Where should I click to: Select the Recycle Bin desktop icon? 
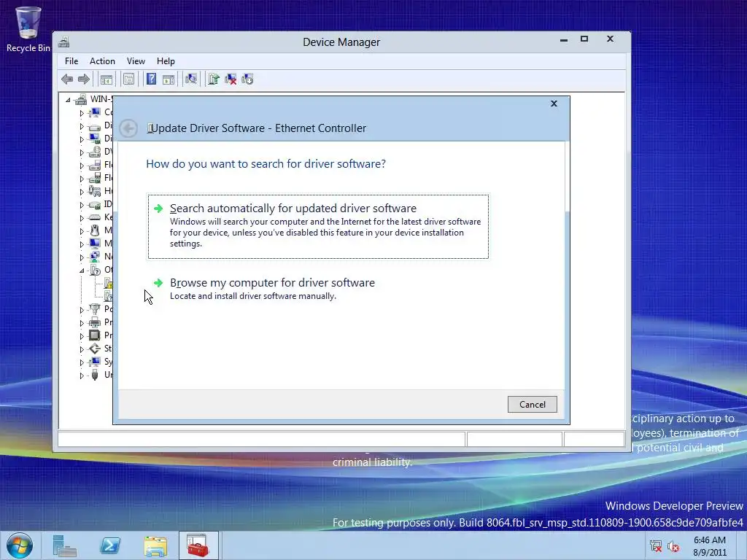[28, 28]
